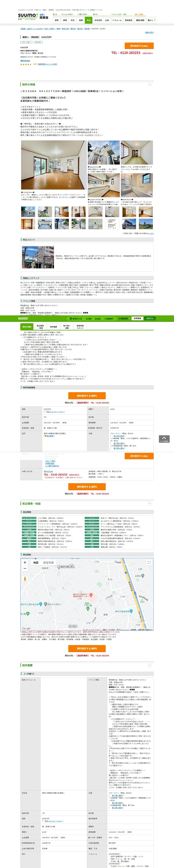The height and width of the screenshot is (868, 174).
Task: Click the star rating icons
Action: [26, 64]
